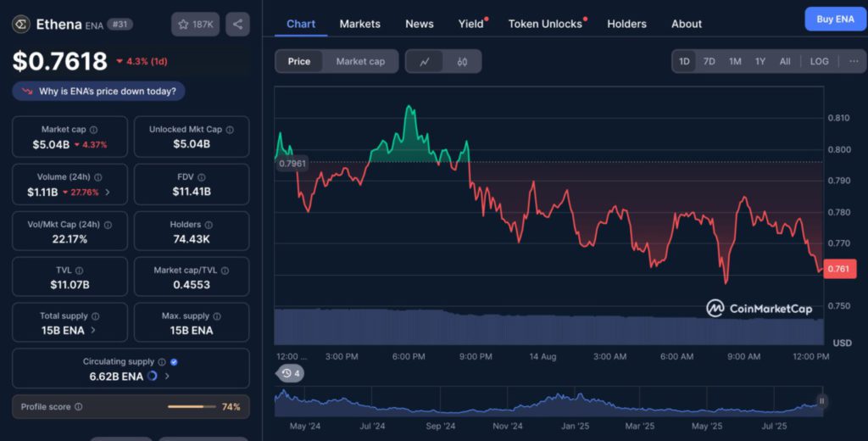
Task: Enable LOG scale on the chart
Action: point(819,61)
